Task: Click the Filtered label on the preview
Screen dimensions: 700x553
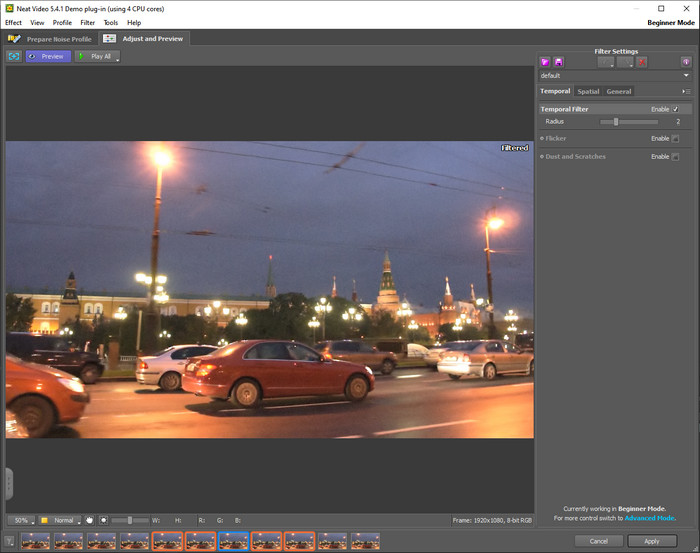Action: point(515,148)
